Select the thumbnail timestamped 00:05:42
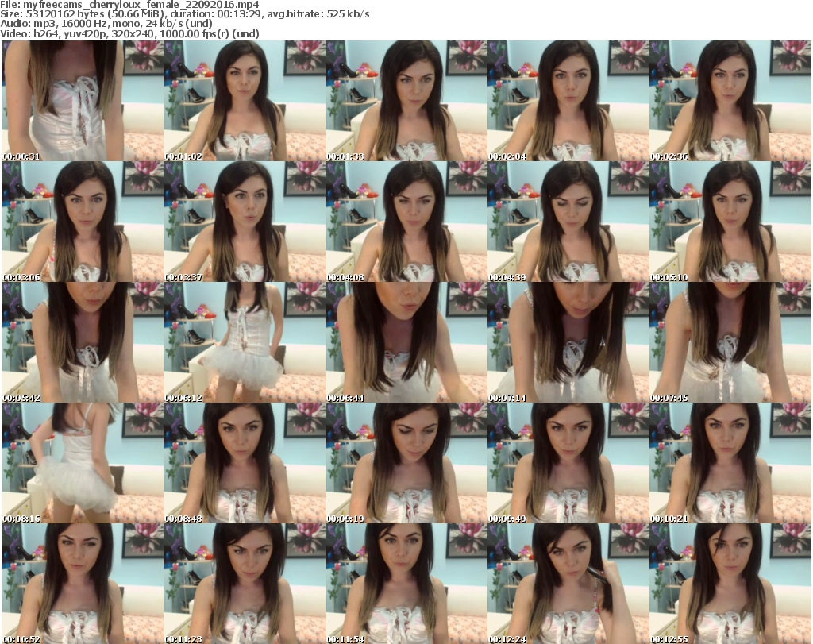Screen dimensions: 813x644 pos(83,342)
